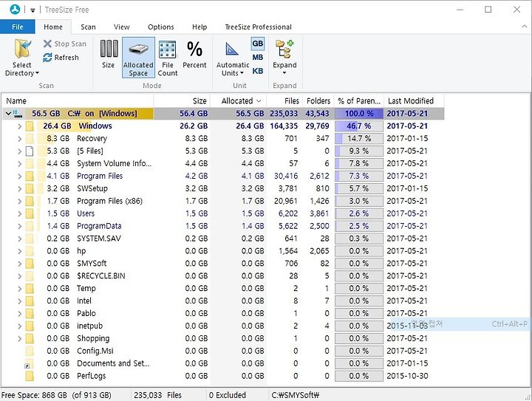This screenshot has width=532, height=401.
Task: Switch to the Scan ribbon tab
Action: tap(88, 27)
